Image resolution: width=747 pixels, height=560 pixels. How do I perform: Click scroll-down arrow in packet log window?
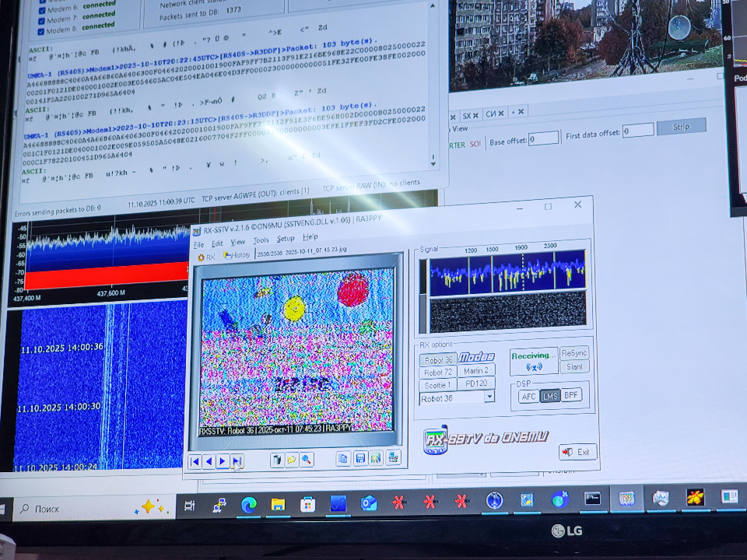point(433,164)
